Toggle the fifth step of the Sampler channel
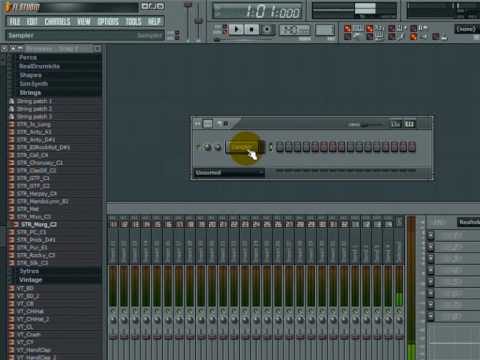 315,147
